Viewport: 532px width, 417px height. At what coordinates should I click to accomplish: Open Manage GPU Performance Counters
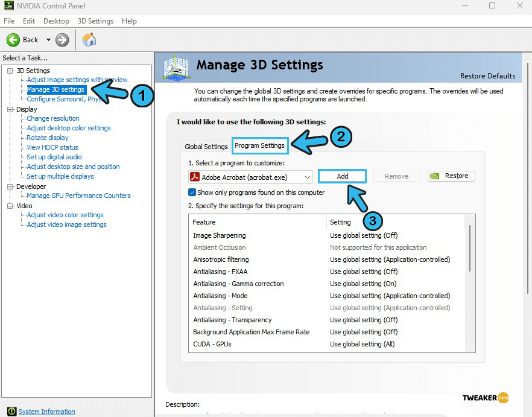click(x=78, y=196)
